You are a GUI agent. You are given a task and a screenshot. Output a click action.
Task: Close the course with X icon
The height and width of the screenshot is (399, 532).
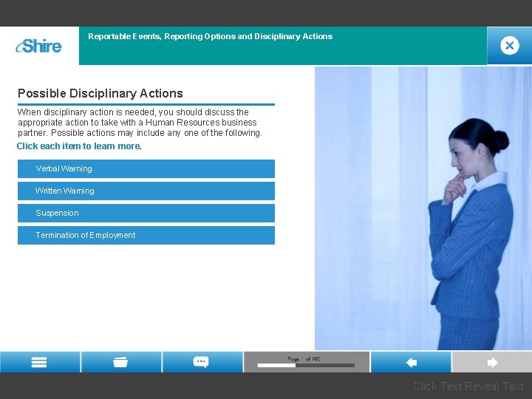(510, 46)
